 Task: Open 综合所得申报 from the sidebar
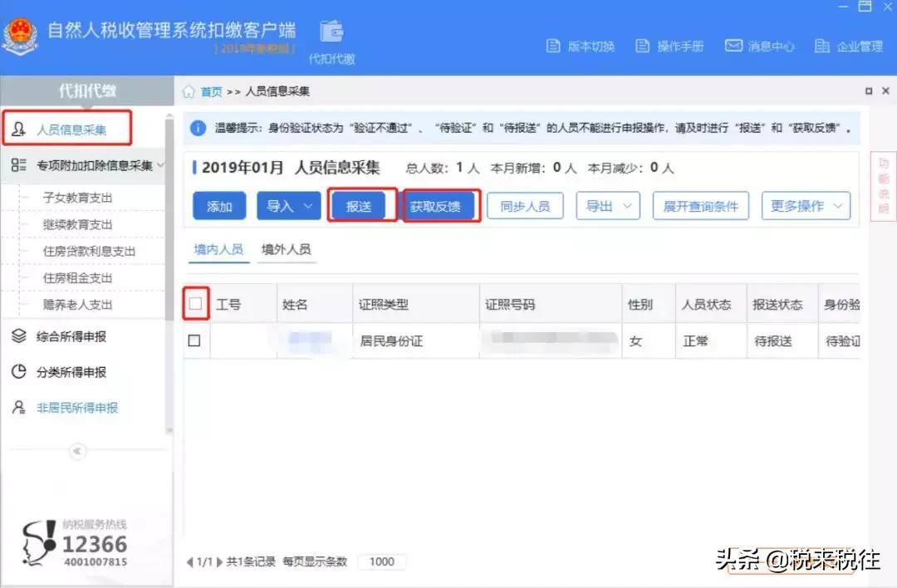tap(72, 338)
